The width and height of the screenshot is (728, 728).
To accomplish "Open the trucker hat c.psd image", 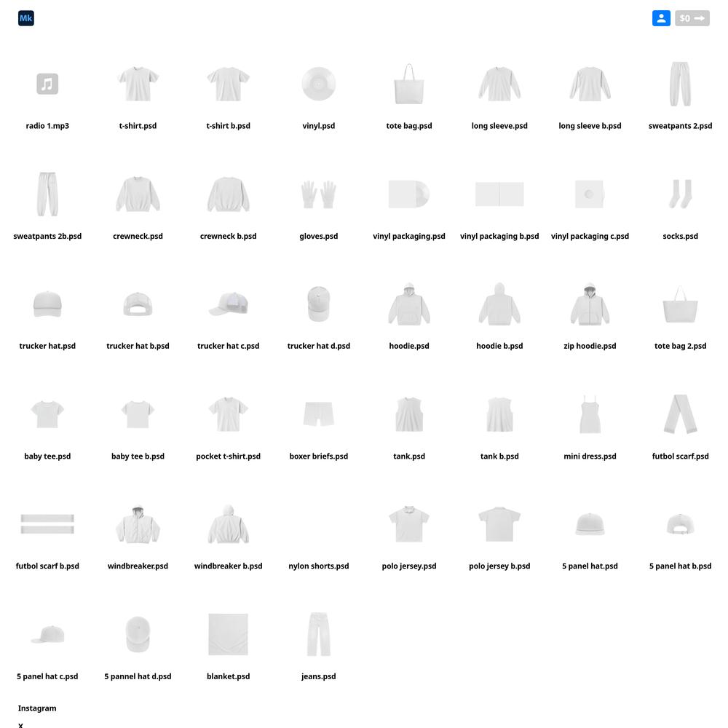I will click(x=228, y=304).
